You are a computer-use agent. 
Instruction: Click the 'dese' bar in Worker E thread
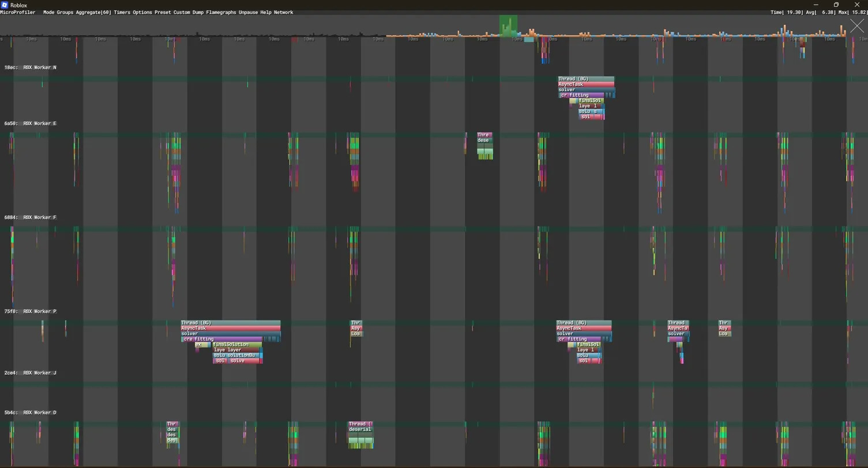(485, 141)
